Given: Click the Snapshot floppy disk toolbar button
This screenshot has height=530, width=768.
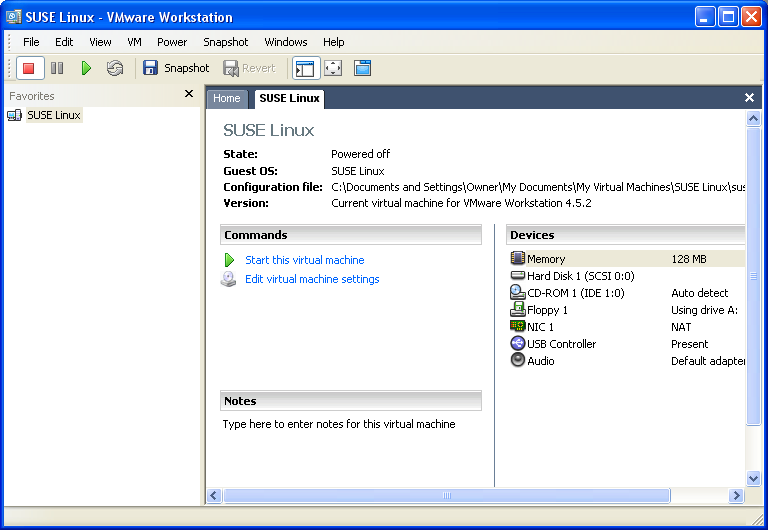Looking at the screenshot, I should click(x=176, y=68).
